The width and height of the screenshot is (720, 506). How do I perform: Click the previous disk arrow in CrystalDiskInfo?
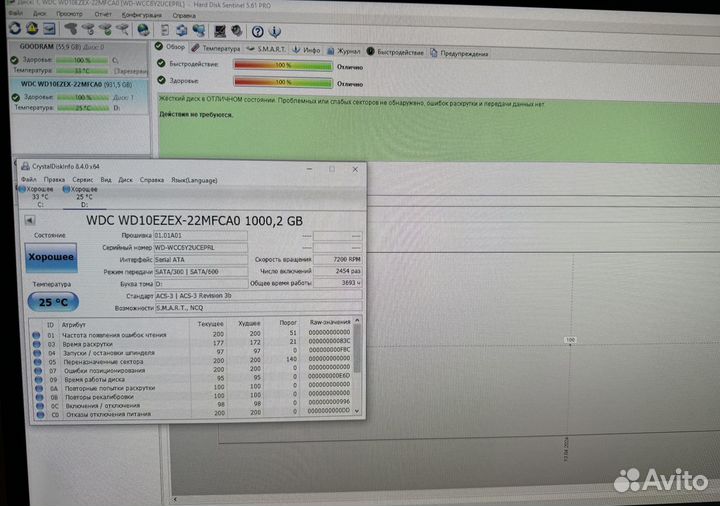pos(30,220)
